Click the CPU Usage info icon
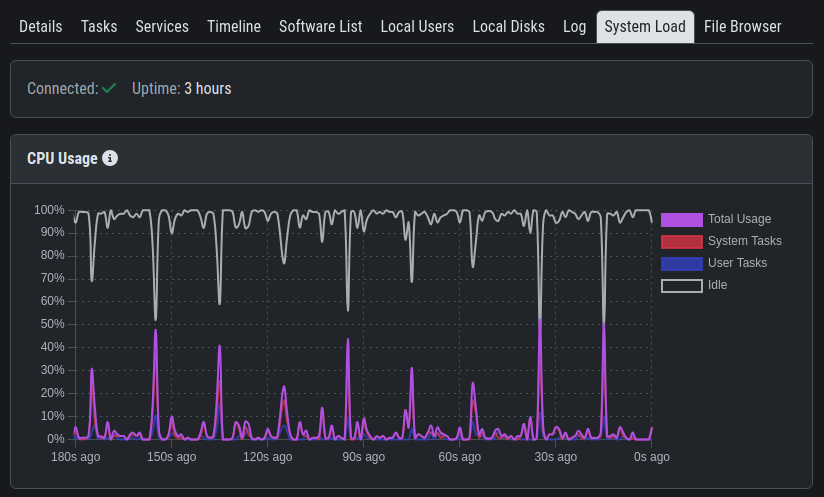This screenshot has width=824, height=497. coord(110,158)
